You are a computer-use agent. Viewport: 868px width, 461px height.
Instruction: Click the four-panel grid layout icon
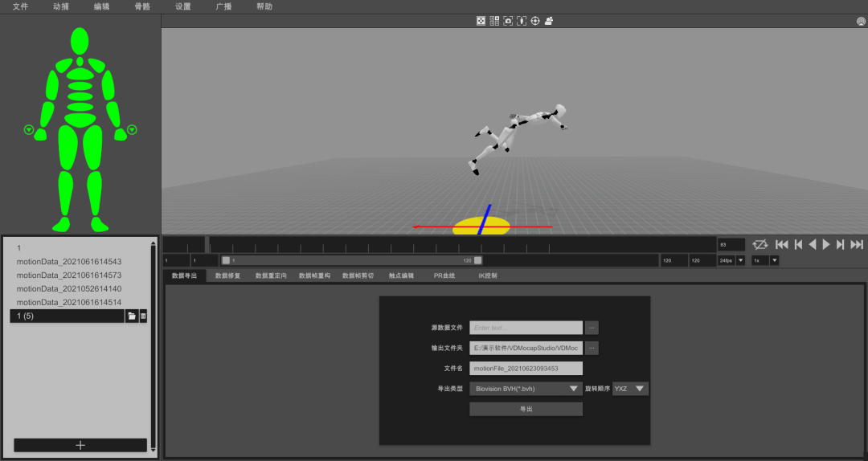(494, 21)
